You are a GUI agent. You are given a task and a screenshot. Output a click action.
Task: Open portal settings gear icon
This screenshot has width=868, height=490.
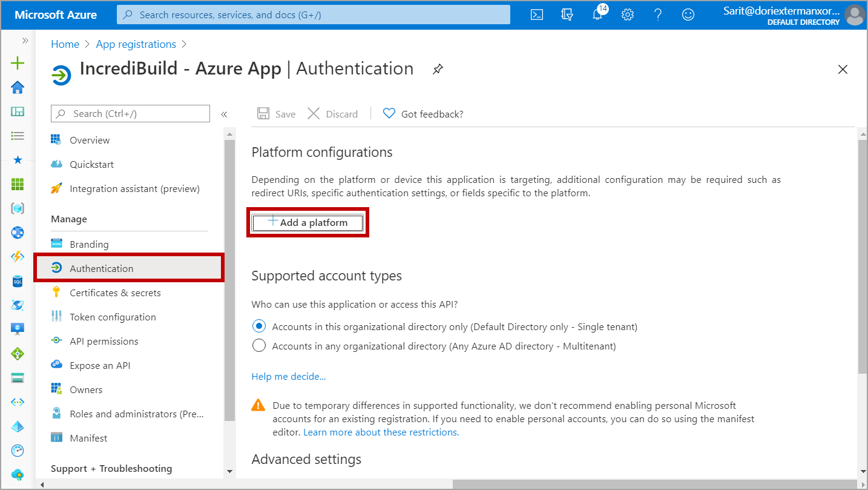coord(628,15)
